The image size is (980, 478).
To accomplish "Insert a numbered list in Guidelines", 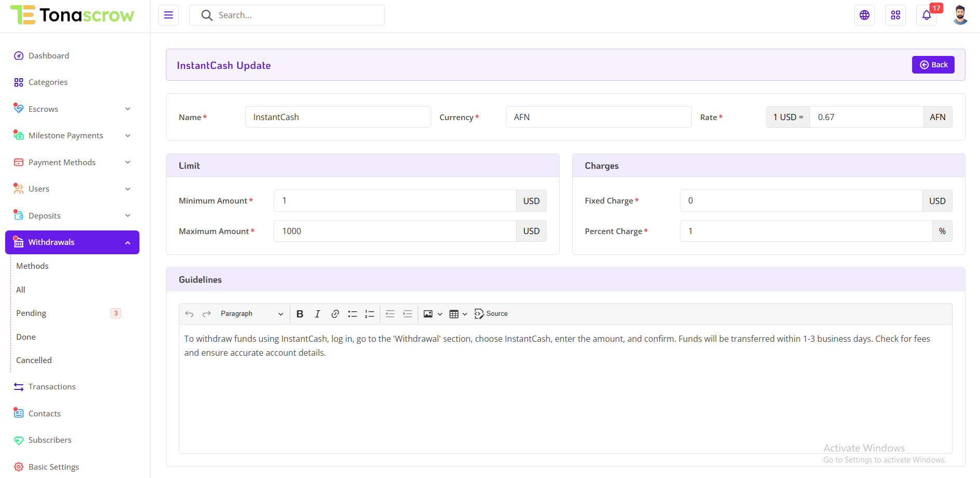I will click(x=370, y=314).
